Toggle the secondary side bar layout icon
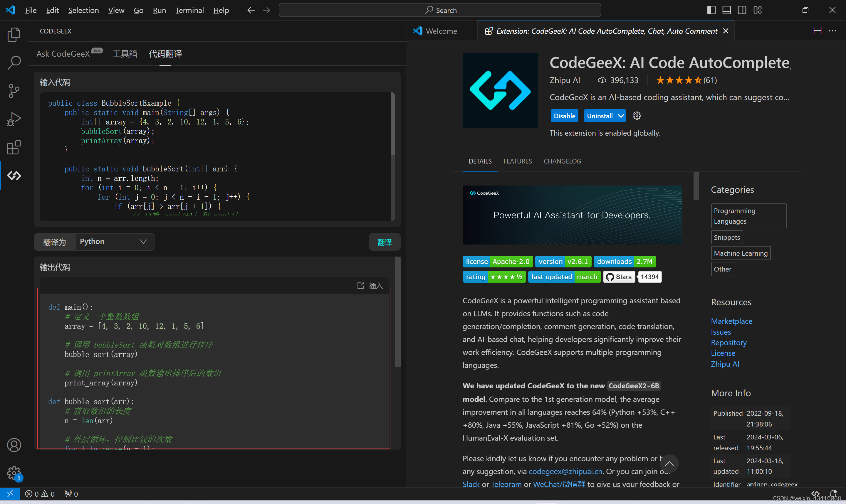This screenshot has height=504, width=846. [742, 10]
